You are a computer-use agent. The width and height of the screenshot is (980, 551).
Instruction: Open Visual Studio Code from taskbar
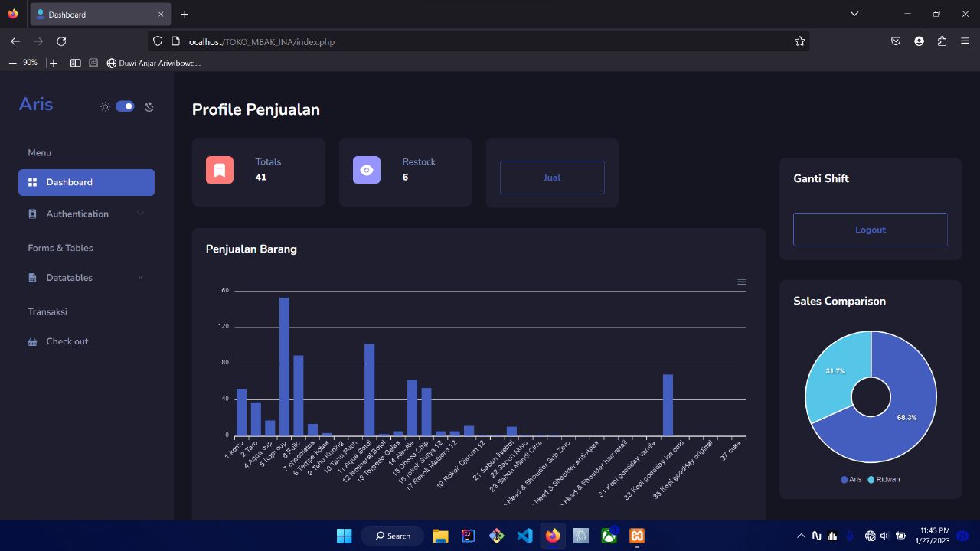coord(524,536)
